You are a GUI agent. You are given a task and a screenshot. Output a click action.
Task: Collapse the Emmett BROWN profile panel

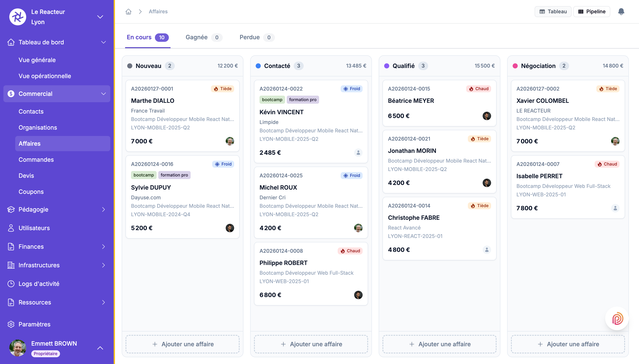[100, 348]
